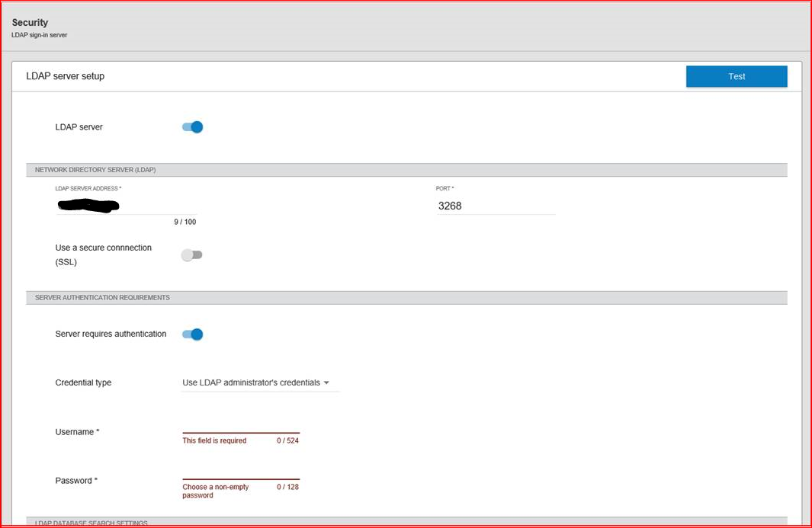This screenshot has height=528, width=812.
Task: Click the 0 / 524 character counter
Action: (288, 440)
